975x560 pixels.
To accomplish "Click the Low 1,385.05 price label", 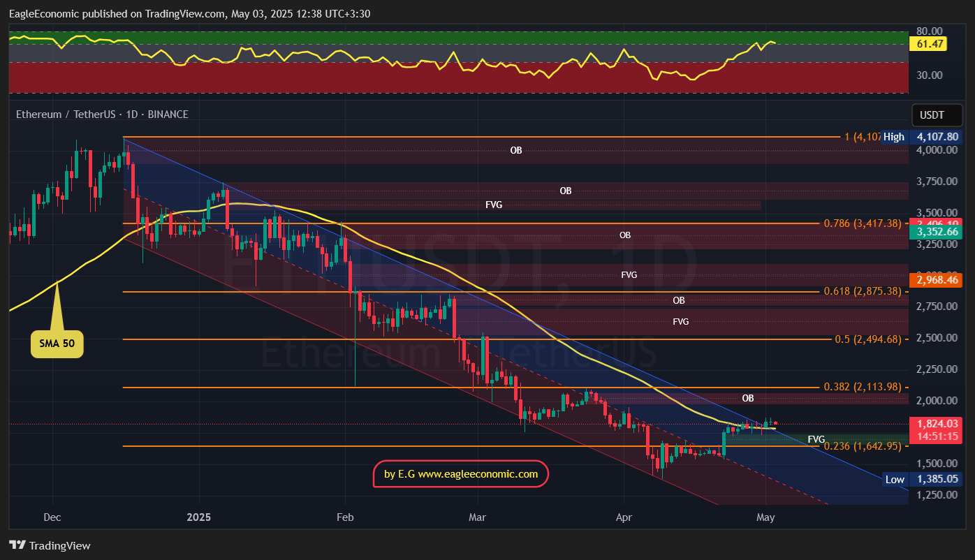I will pyautogui.click(x=921, y=479).
